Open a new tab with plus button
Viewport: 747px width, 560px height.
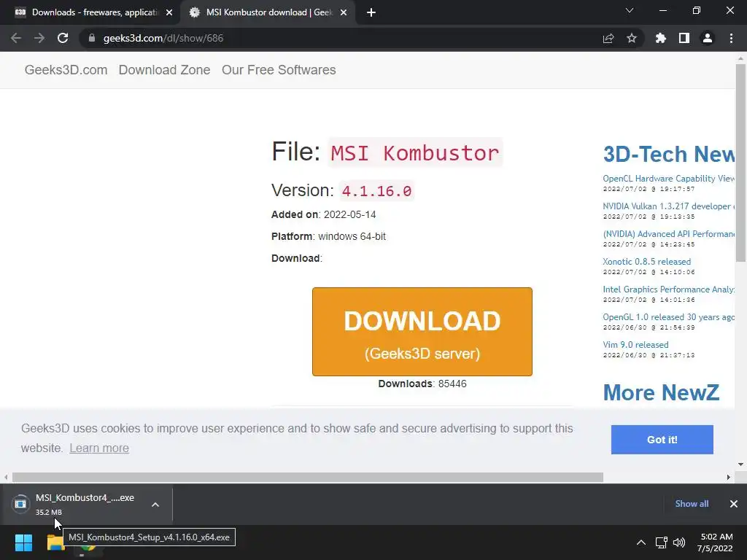[371, 12]
